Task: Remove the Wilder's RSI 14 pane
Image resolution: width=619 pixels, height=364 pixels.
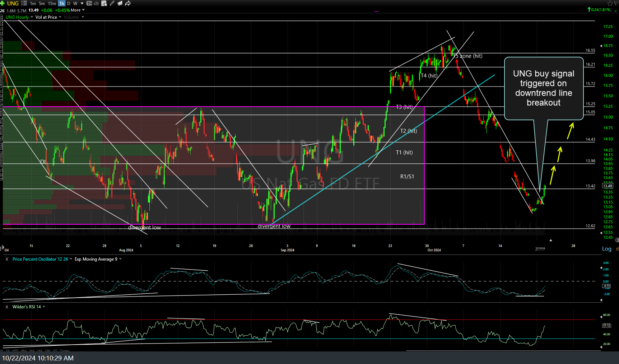Action: 7,307
